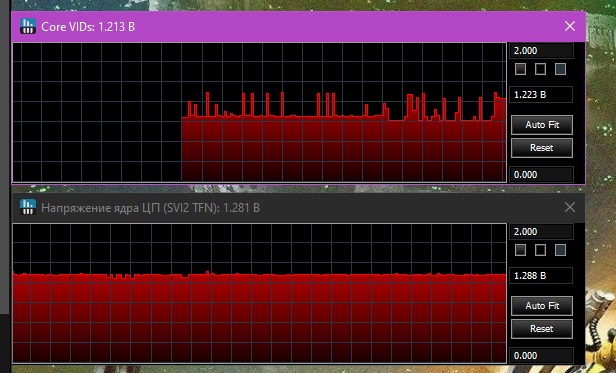
Task: Click the HWiNFO icon in SVI2 TFN window title
Action: click(28, 207)
